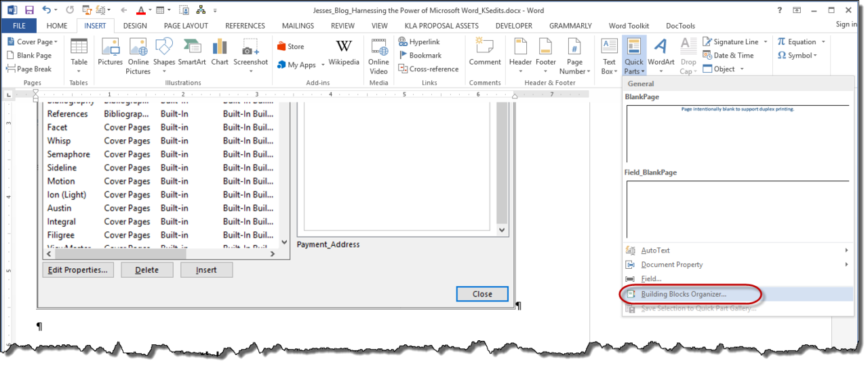
Task: Insert a Blank Page
Action: tap(29, 55)
